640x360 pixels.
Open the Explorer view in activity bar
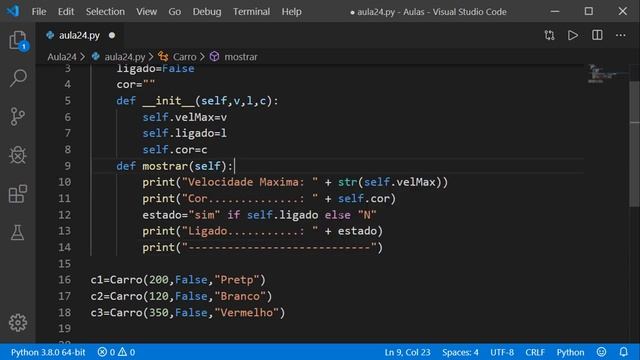click(18, 40)
